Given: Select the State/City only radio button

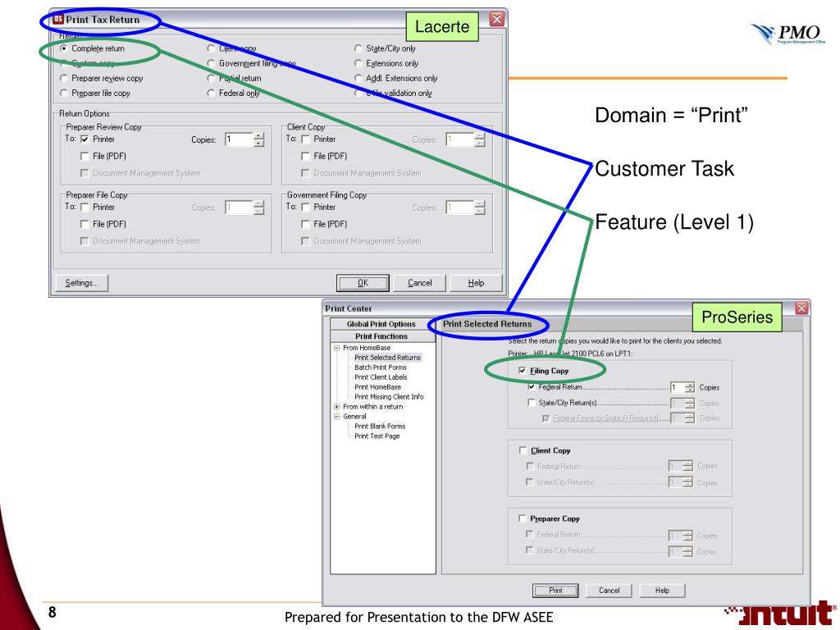Looking at the screenshot, I should pyautogui.click(x=358, y=48).
